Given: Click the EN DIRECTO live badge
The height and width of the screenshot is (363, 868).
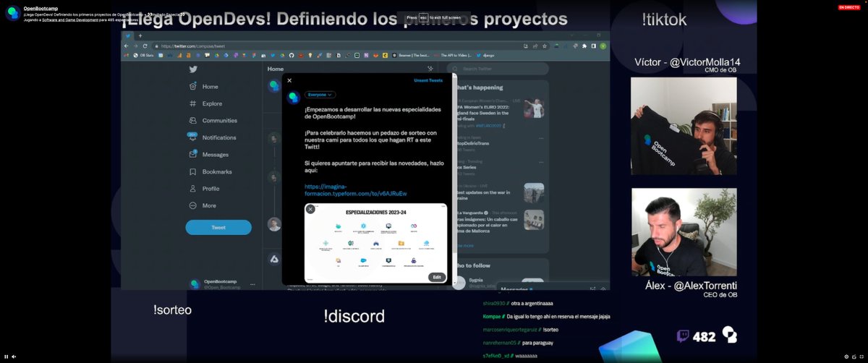Looking at the screenshot, I should (849, 7).
